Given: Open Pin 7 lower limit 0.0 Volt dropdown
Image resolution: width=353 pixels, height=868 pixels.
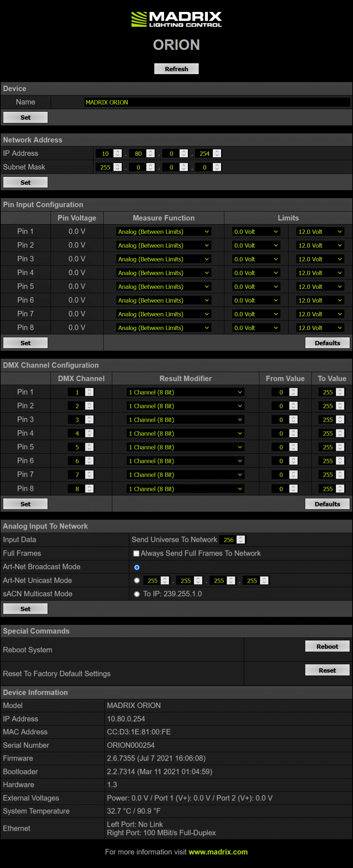Looking at the screenshot, I should (256, 314).
